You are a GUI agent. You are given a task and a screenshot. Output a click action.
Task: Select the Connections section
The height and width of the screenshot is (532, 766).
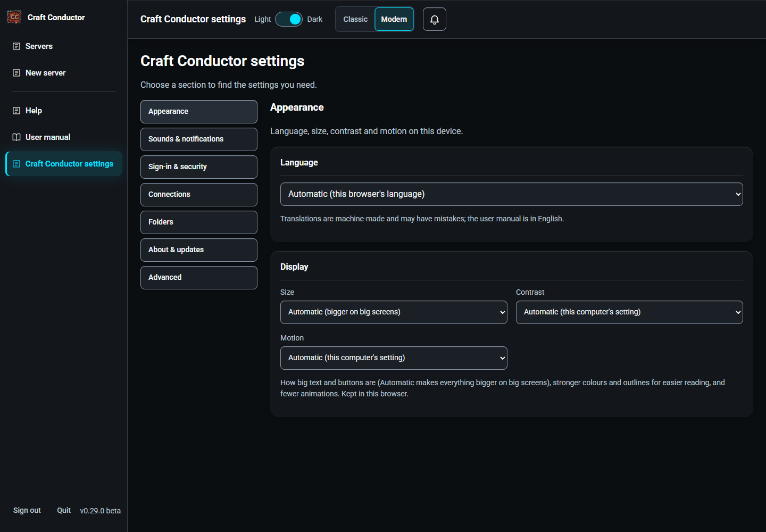[x=199, y=195]
